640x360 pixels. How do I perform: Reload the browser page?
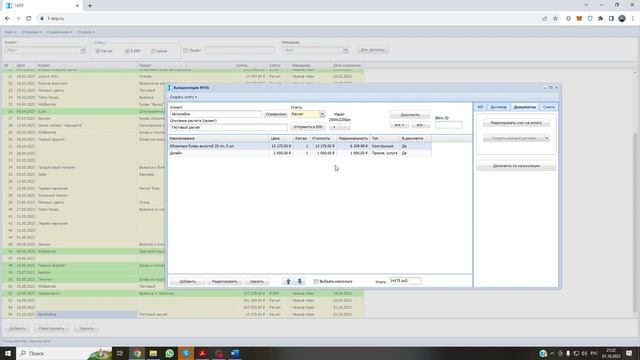click(x=29, y=18)
